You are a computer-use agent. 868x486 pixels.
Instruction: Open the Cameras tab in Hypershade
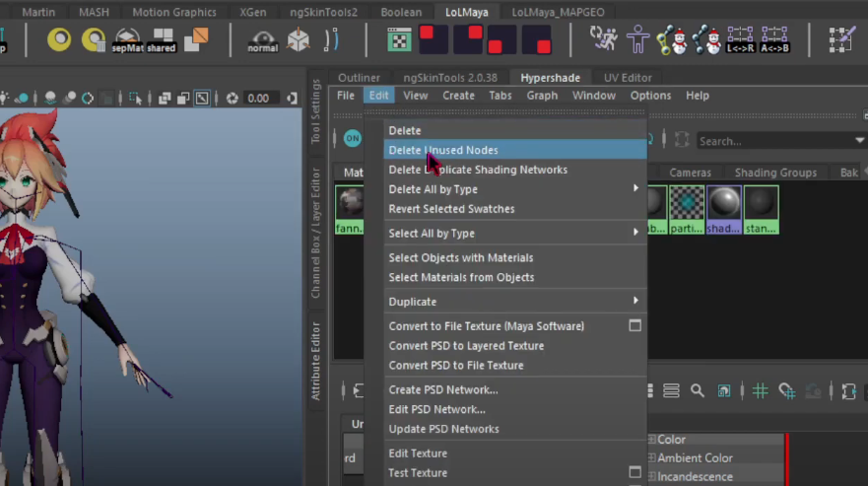[690, 173]
